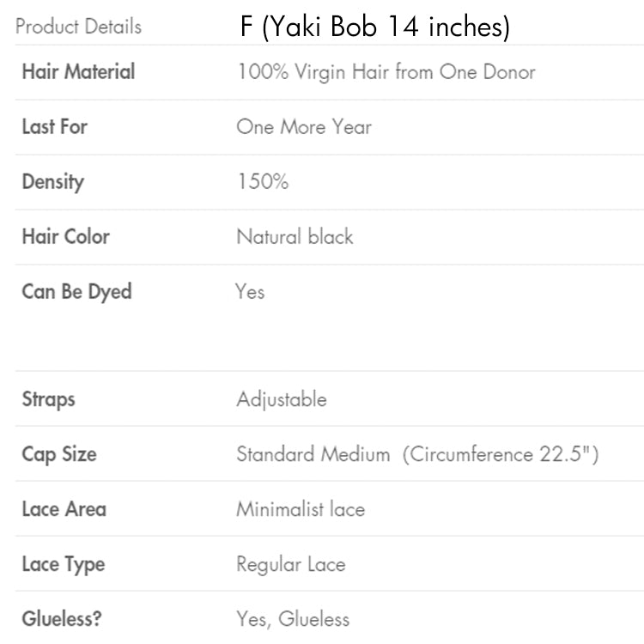Select the Cap Size label
Screen dimensions: 644x644
pos(58,454)
